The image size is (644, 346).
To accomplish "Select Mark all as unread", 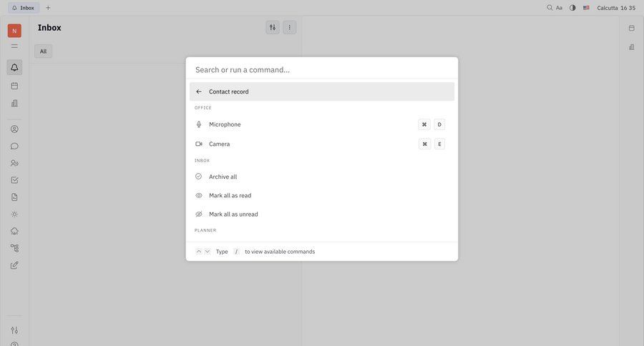I will pyautogui.click(x=233, y=214).
